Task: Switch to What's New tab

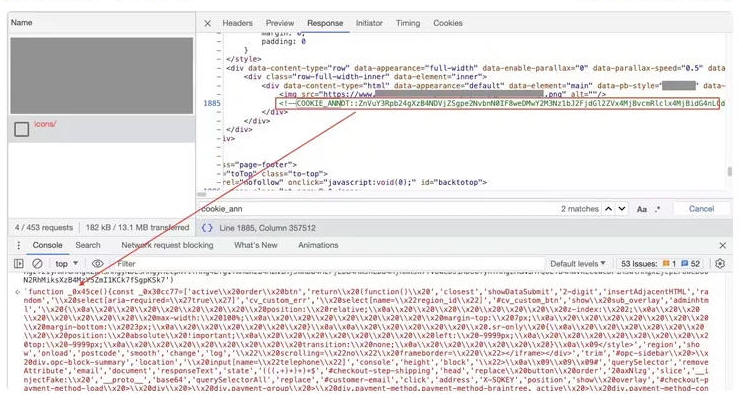Action: (x=256, y=245)
